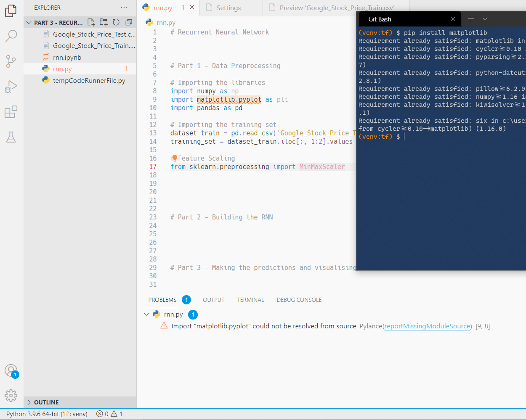Refresh the explorer file tree
The height and width of the screenshot is (420, 526).
click(x=116, y=22)
